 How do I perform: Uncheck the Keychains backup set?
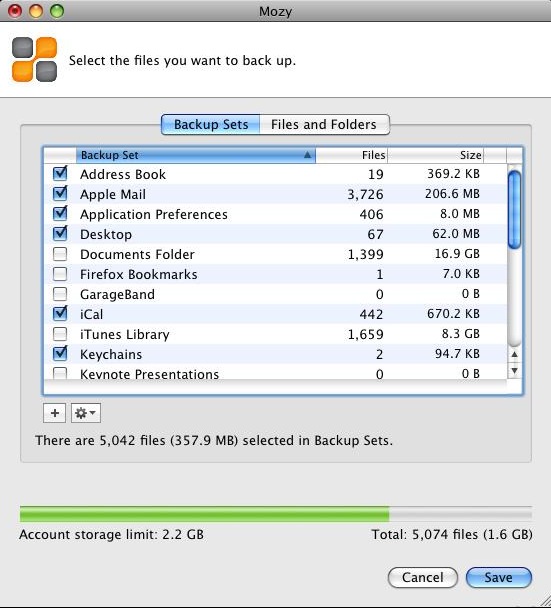60,353
